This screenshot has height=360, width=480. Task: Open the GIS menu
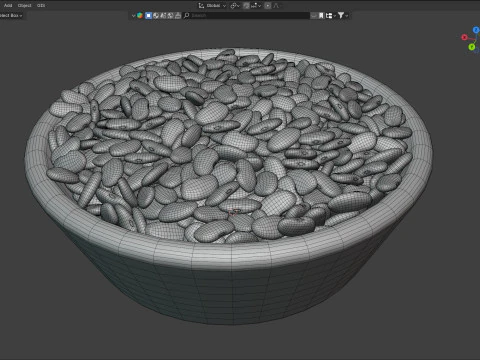(41, 5)
